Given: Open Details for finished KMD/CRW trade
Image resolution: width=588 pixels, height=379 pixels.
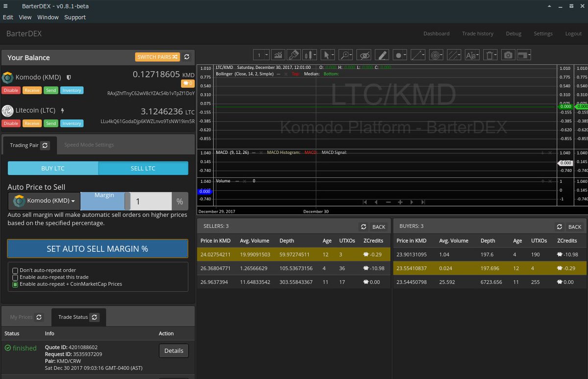Looking at the screenshot, I should (173, 351).
